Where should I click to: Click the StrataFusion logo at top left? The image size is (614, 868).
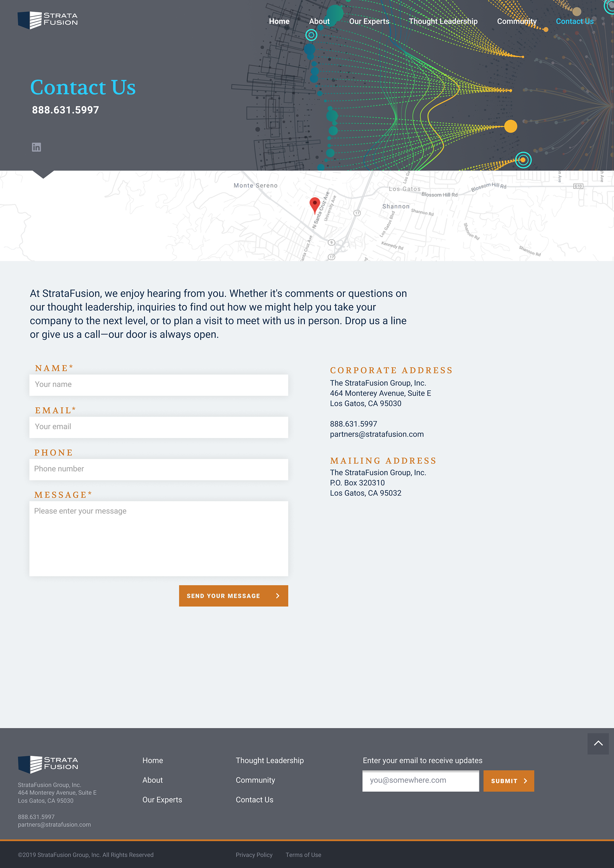48,20
